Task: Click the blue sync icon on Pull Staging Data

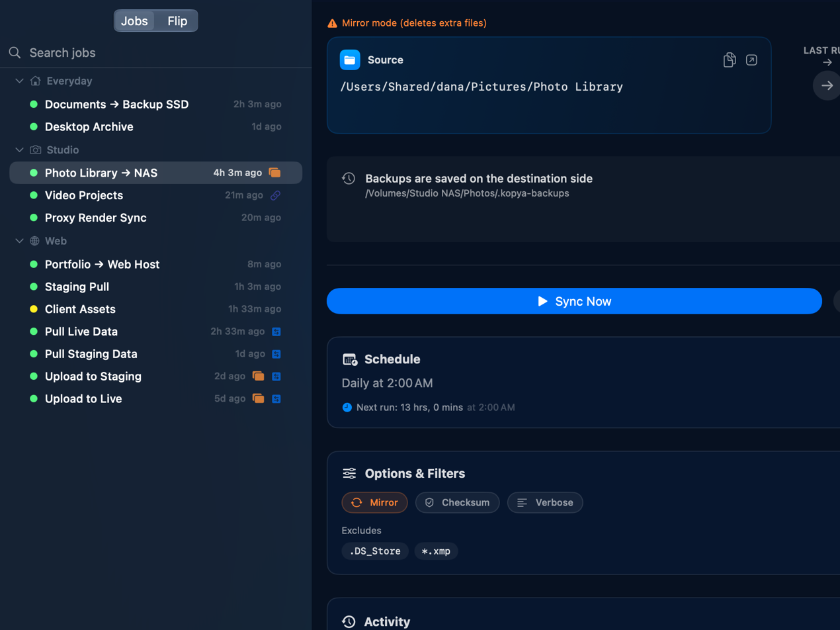Action: tap(276, 354)
